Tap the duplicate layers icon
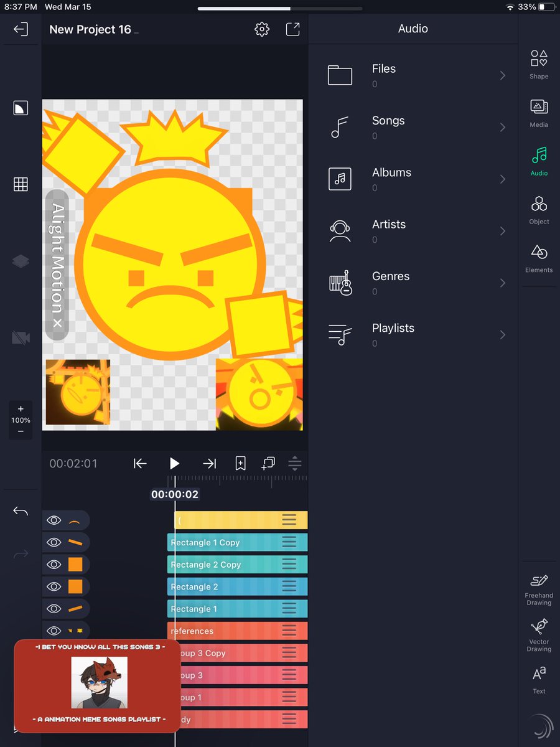The width and height of the screenshot is (560, 747). [268, 463]
